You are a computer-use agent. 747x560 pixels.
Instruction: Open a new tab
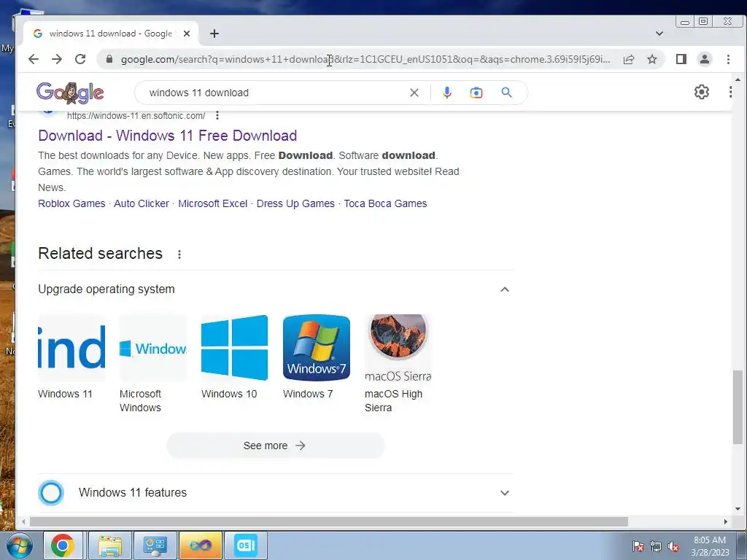[x=214, y=34]
